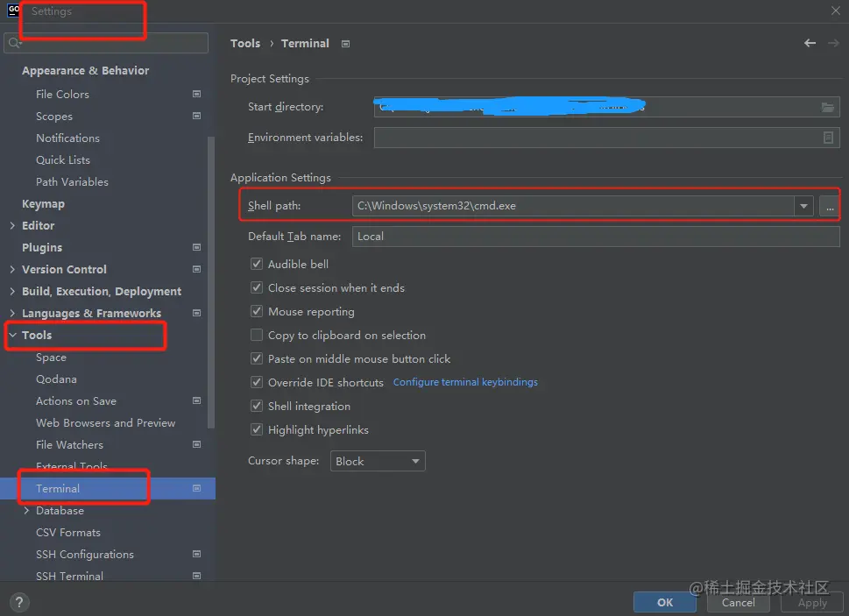Expand the Database subsection arrow
Viewport: 849px width, 616px height.
pos(26,511)
